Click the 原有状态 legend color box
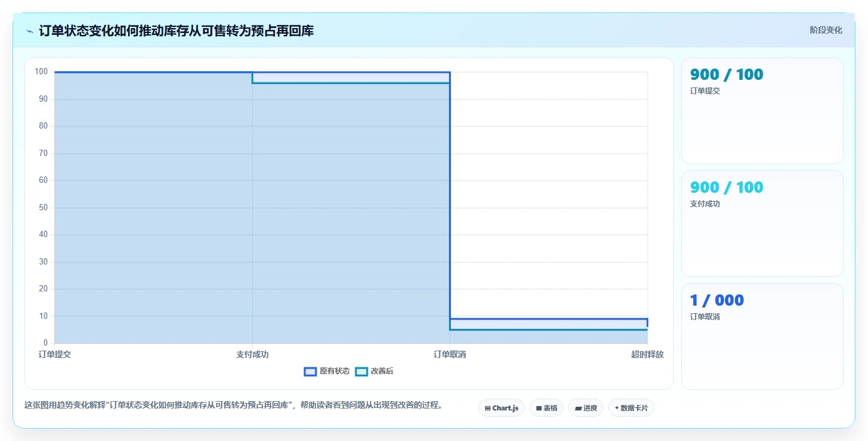The height and width of the screenshot is (441, 868). (310, 371)
